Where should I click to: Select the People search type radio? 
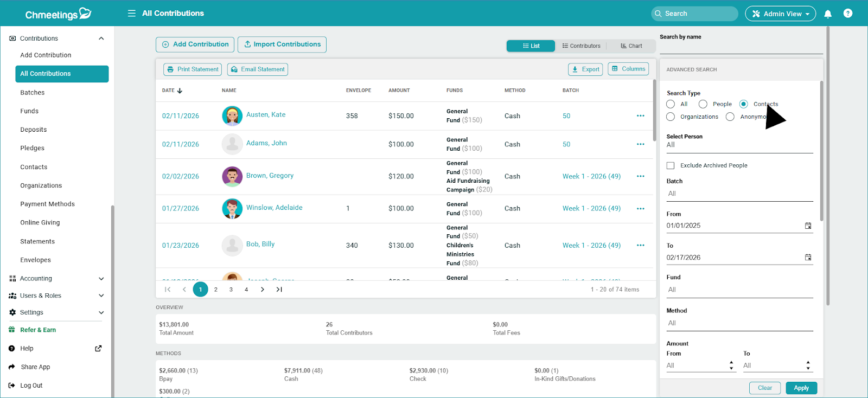point(703,104)
